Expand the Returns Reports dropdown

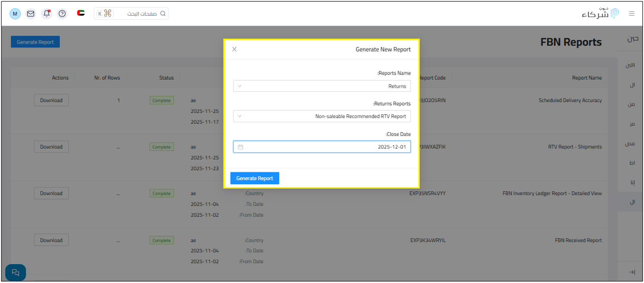(x=322, y=116)
